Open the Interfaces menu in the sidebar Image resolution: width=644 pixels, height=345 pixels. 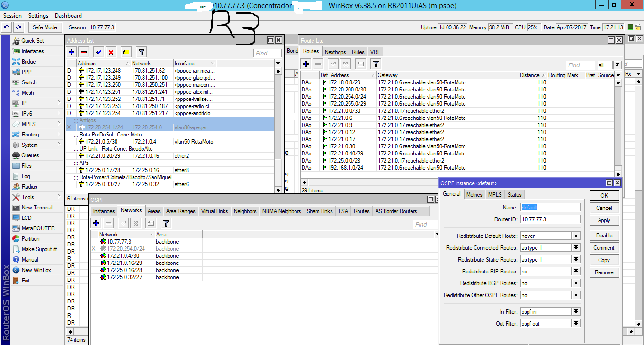click(32, 51)
